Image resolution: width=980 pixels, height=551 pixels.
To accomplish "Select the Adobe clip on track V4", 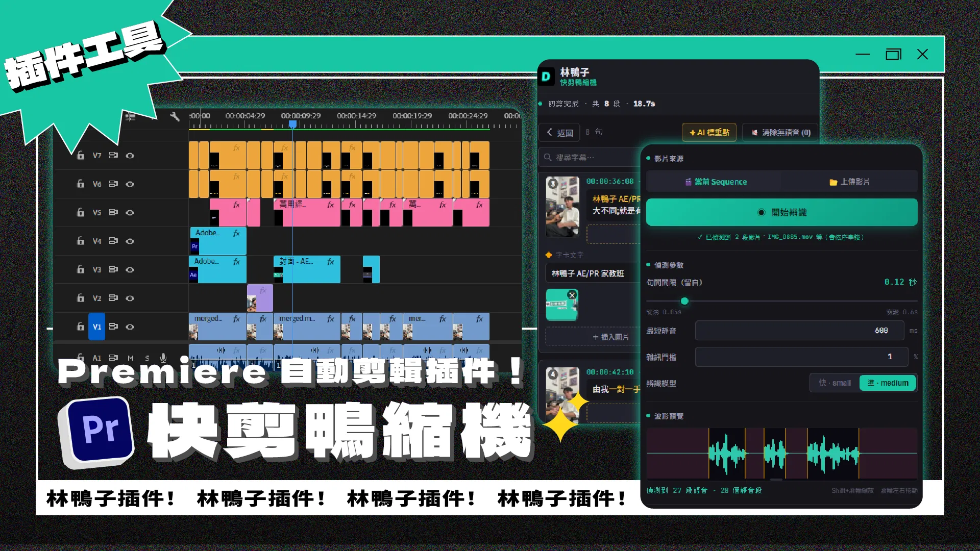I will click(218, 241).
